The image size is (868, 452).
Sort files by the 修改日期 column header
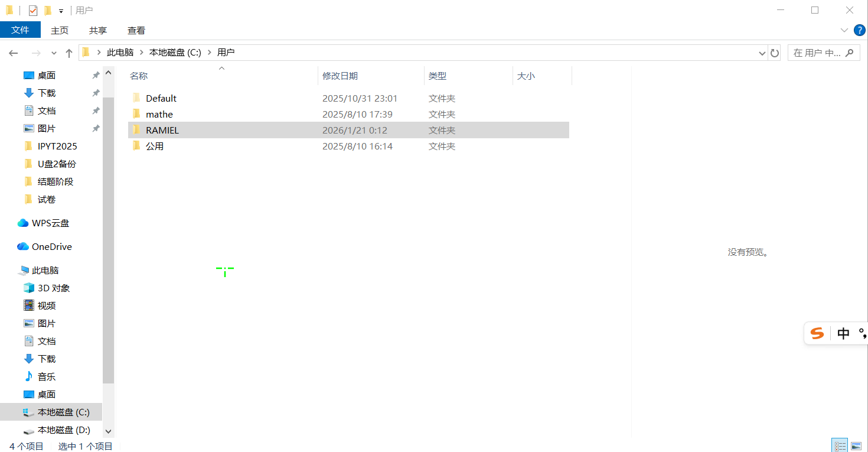371,76
